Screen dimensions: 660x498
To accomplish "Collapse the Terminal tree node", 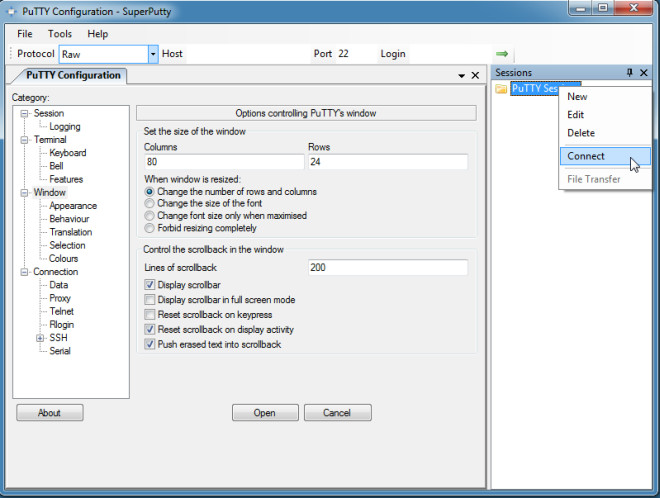I will coord(24,140).
